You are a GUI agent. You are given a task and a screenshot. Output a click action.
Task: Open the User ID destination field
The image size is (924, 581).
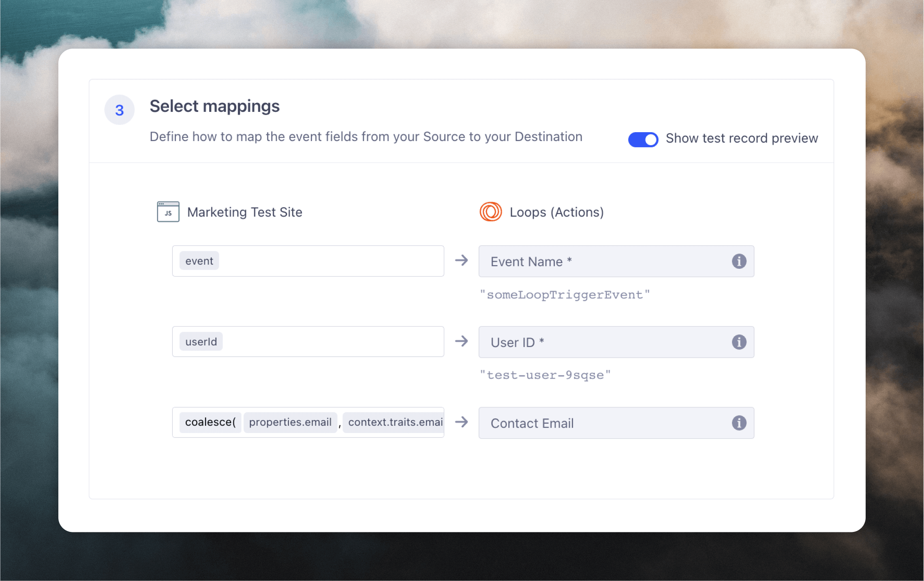coord(600,342)
